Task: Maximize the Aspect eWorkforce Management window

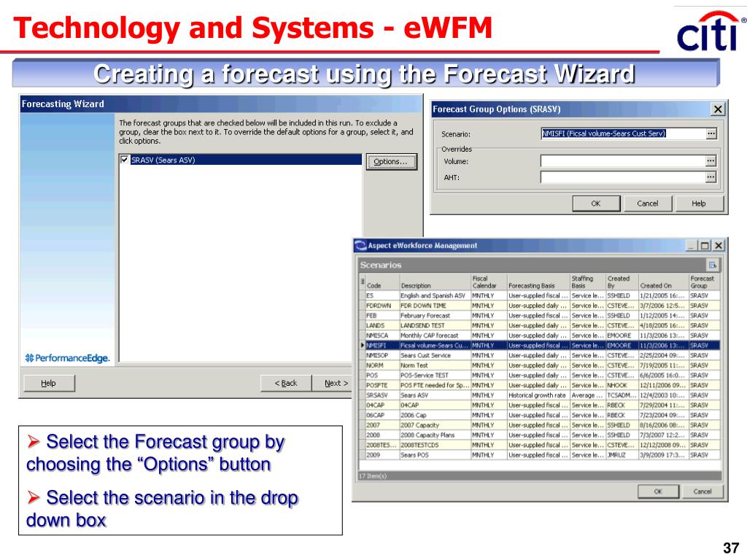Action: click(705, 246)
